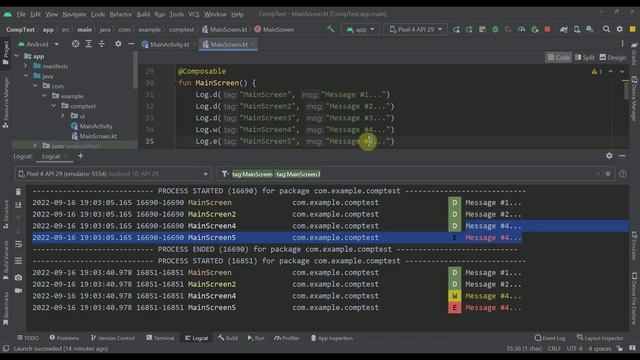Switch editor to Code view
The height and width of the screenshot is (360, 640).
pos(558,58)
